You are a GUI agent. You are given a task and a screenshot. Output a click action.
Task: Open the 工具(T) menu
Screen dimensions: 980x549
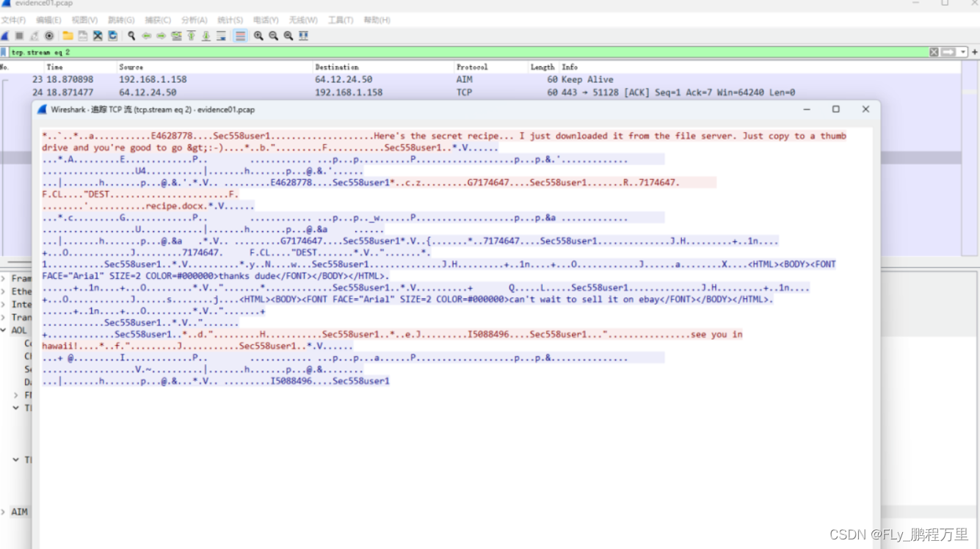point(340,20)
